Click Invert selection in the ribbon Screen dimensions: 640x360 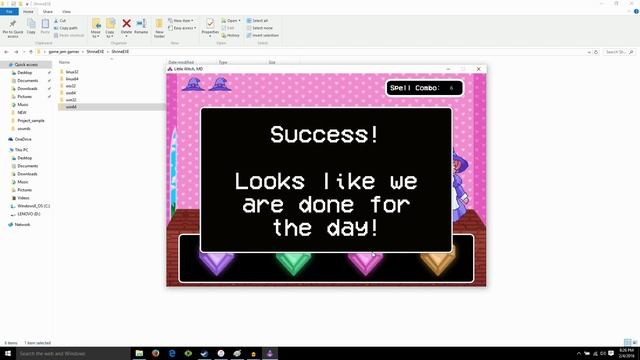262,35
